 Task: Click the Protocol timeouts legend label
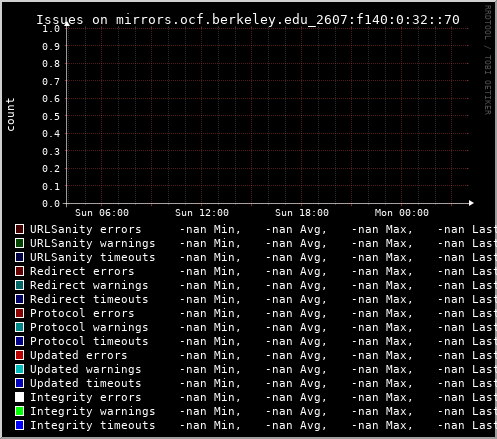pos(89,341)
